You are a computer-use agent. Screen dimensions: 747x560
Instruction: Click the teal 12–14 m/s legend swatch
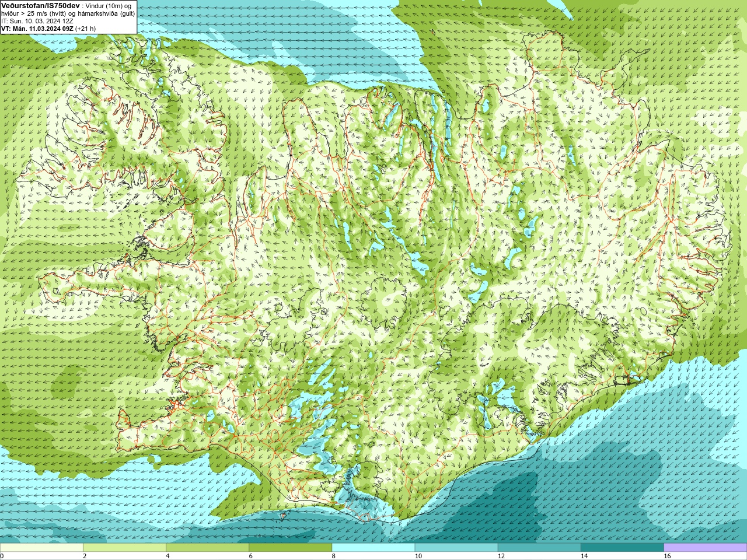[x=539, y=547]
